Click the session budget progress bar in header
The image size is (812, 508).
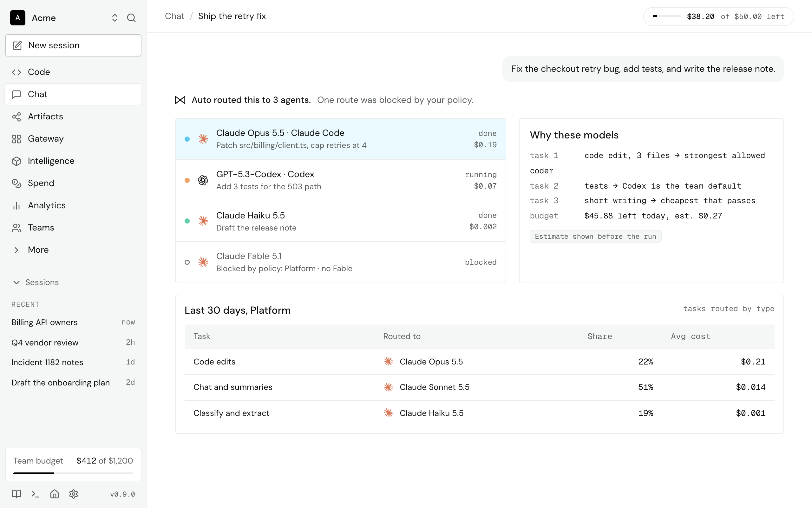(x=666, y=16)
